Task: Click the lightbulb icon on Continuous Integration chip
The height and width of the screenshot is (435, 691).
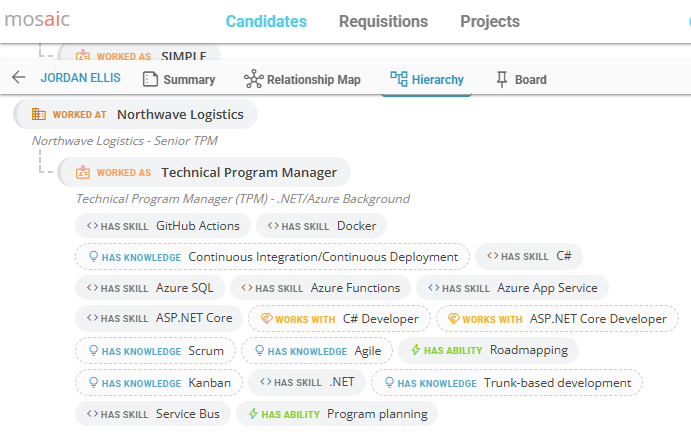Action: pyautogui.click(x=93, y=257)
